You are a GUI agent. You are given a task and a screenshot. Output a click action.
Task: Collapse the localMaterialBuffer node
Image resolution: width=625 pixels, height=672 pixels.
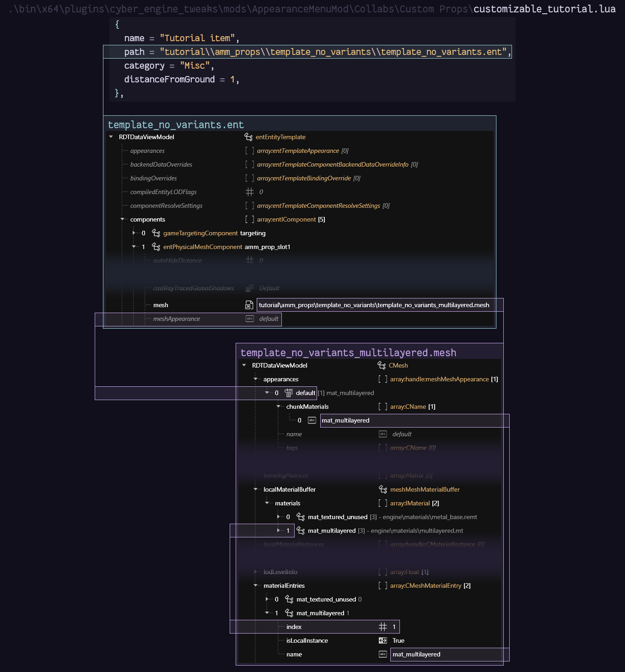coord(255,489)
